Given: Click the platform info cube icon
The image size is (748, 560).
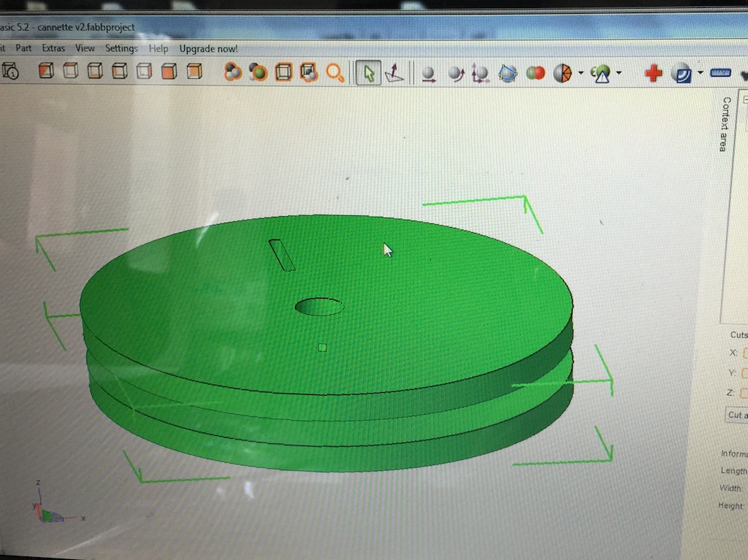Looking at the screenshot, I should [10, 71].
